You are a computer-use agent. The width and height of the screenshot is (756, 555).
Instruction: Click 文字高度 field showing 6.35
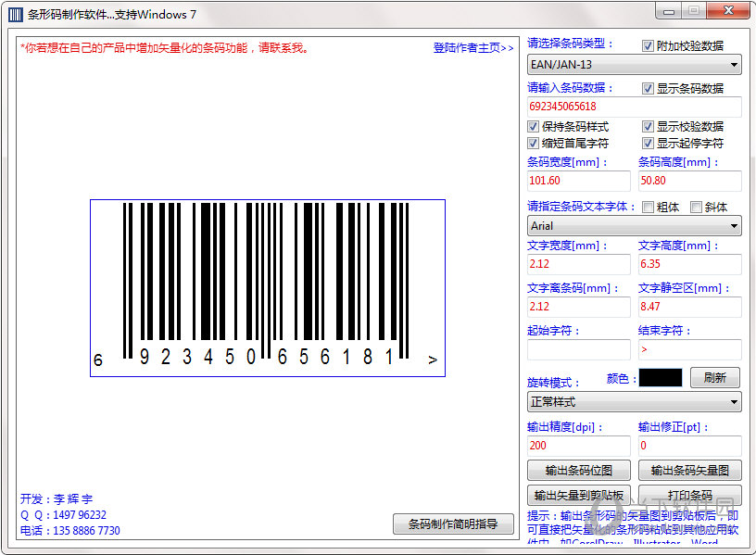click(x=690, y=264)
